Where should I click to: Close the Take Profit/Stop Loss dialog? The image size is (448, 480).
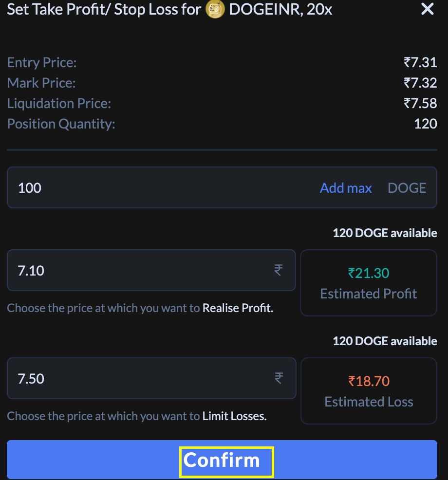point(427,9)
